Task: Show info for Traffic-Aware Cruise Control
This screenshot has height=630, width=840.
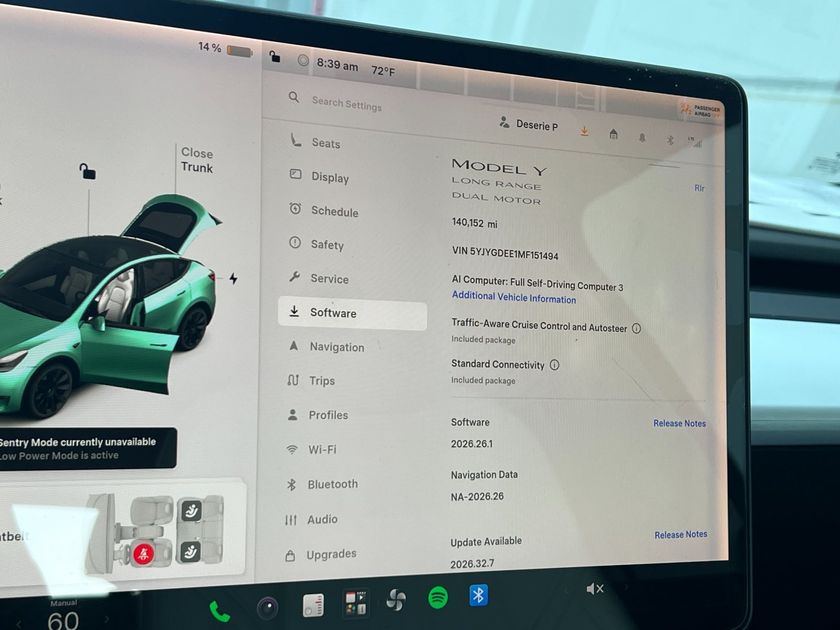Action: point(636,329)
